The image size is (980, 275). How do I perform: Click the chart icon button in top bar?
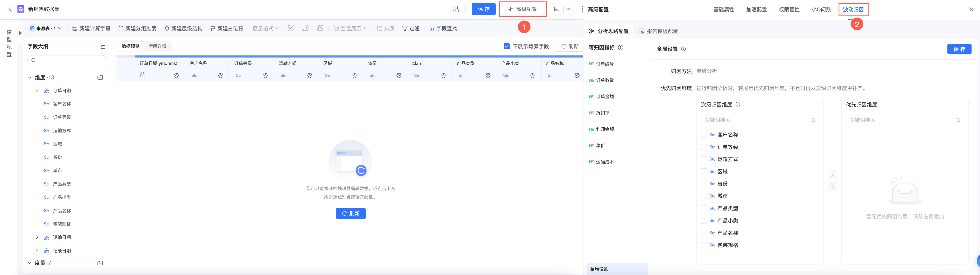[x=556, y=9]
